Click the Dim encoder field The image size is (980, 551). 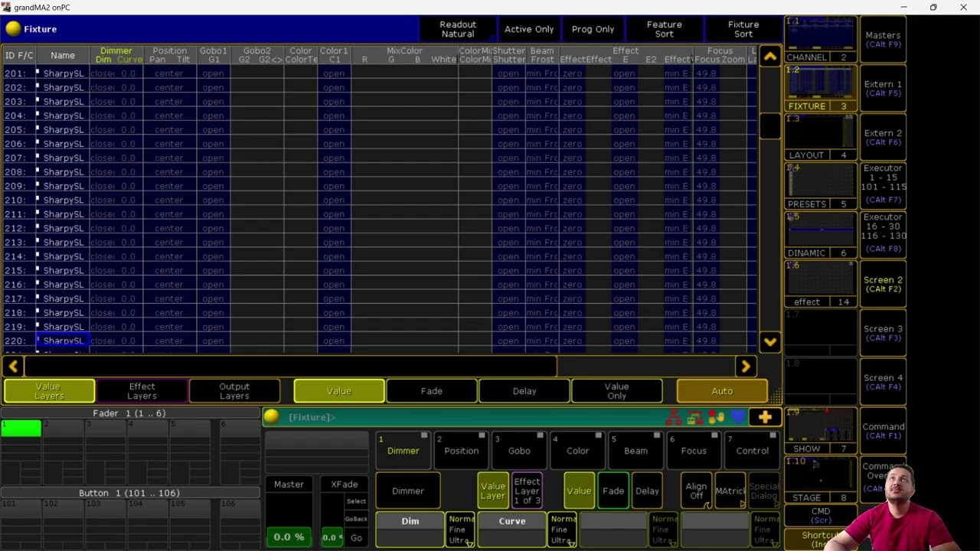[410, 530]
